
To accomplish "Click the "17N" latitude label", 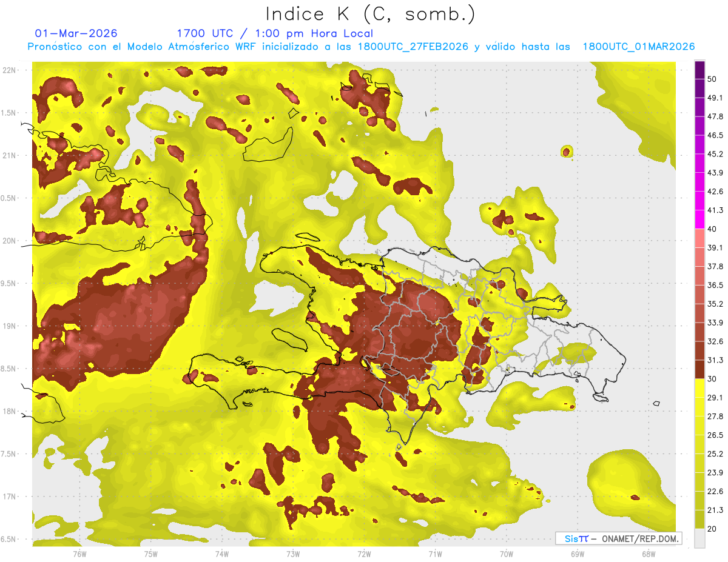I will pyautogui.click(x=10, y=497).
